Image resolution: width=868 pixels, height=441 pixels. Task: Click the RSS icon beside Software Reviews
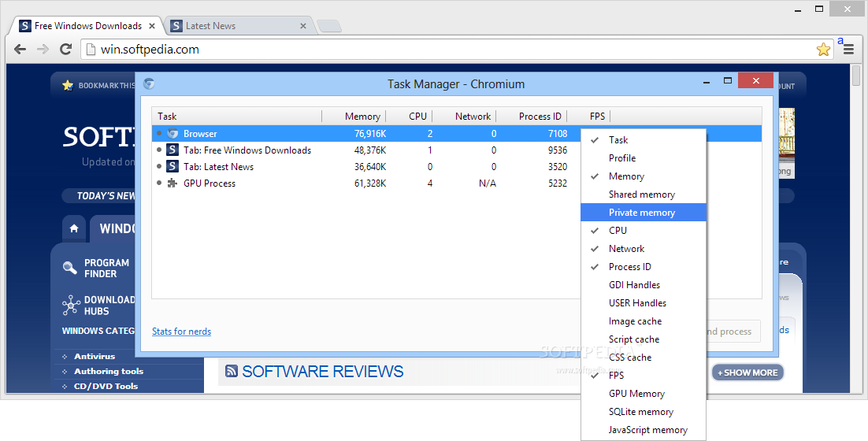coord(232,371)
